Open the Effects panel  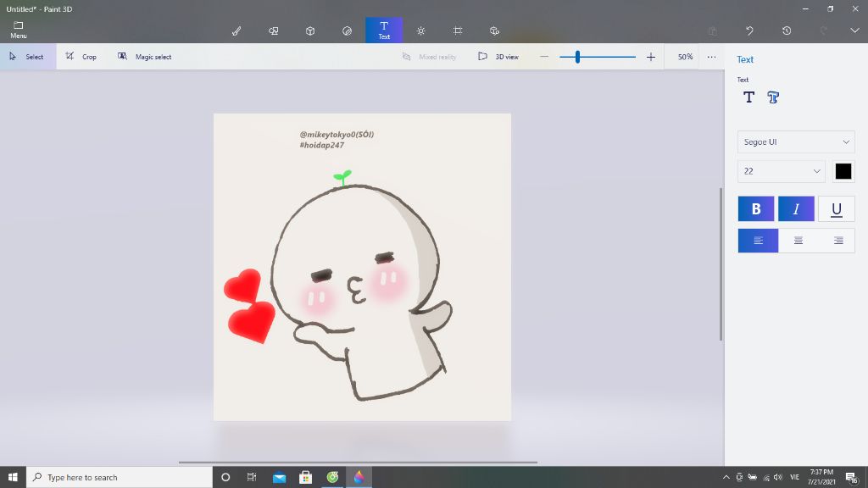coord(421,30)
